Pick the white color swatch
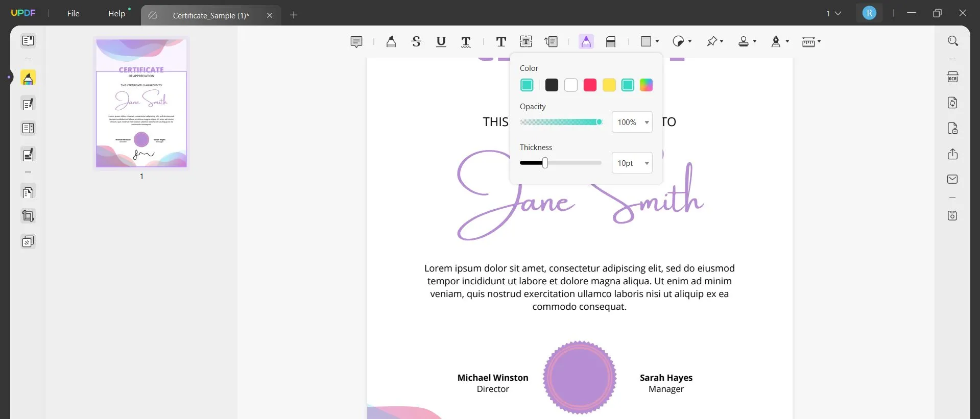 pyautogui.click(x=571, y=85)
